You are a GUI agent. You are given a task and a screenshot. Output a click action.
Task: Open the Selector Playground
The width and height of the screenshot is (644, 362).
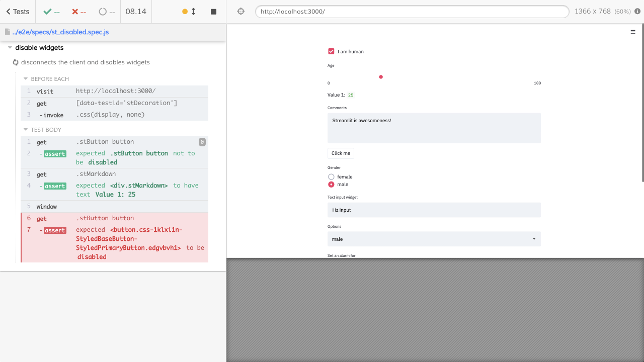click(240, 11)
